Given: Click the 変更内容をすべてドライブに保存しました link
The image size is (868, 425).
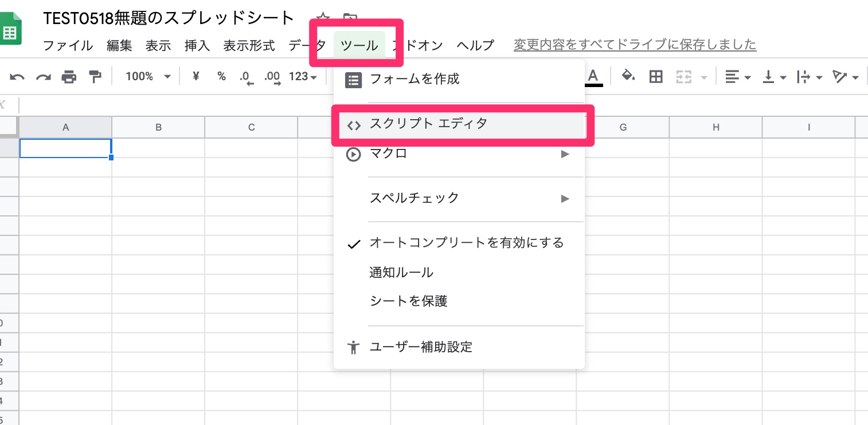Looking at the screenshot, I should pyautogui.click(x=635, y=45).
